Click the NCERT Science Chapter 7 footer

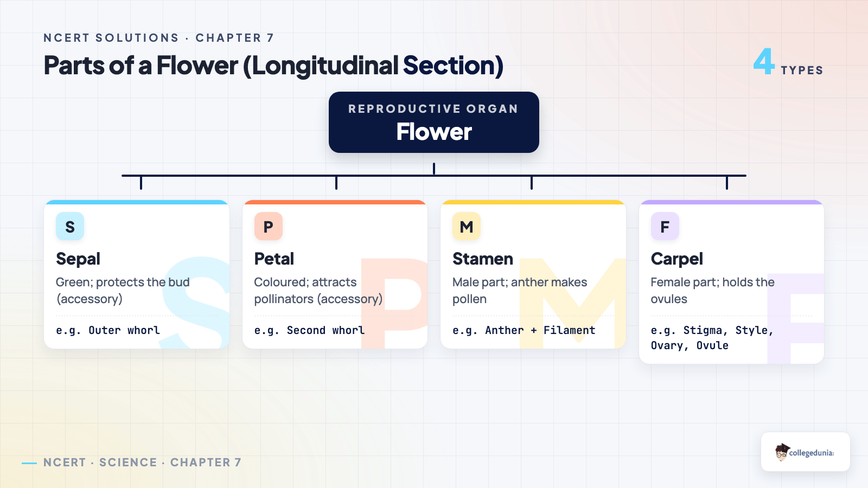[x=142, y=463]
